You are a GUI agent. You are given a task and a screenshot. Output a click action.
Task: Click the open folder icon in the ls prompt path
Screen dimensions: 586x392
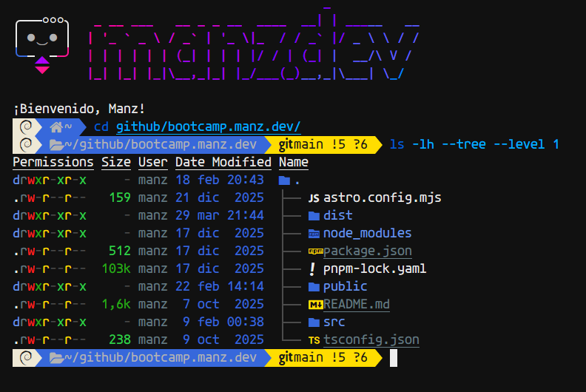56,145
